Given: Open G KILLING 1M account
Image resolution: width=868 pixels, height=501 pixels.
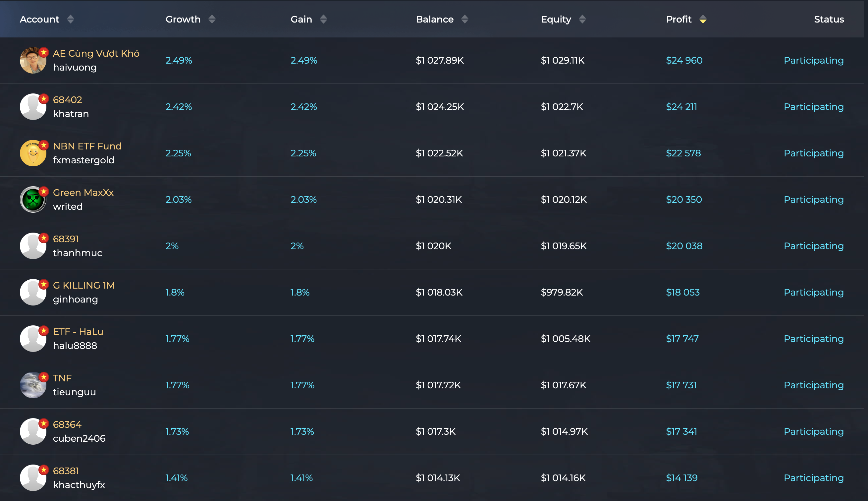Looking at the screenshot, I should (x=84, y=285).
